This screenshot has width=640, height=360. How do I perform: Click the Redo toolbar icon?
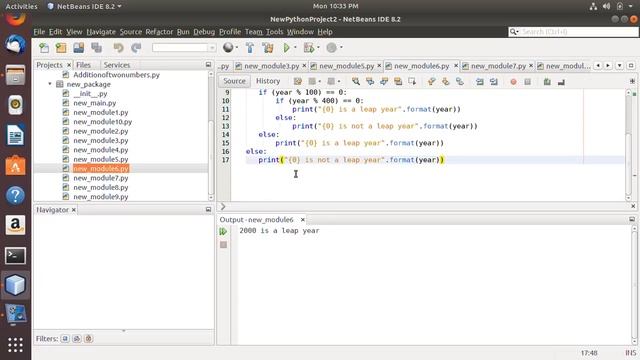pos(136,48)
